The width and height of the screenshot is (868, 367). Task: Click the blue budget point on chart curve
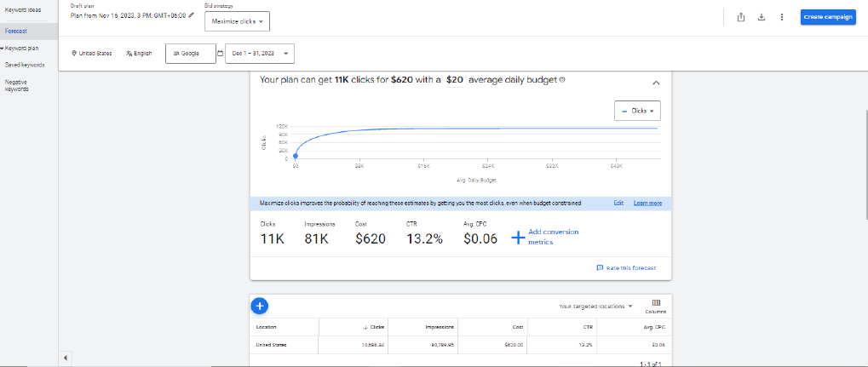click(295, 156)
